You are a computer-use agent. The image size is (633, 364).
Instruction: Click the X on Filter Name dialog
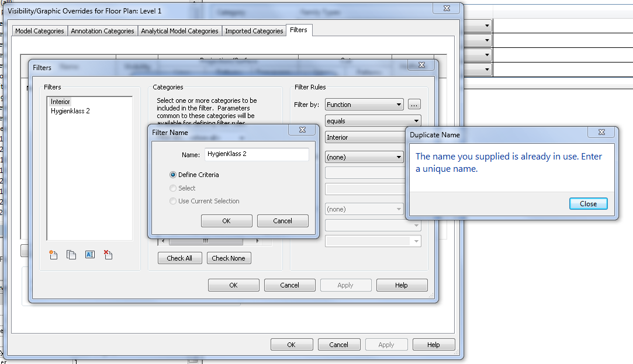[x=302, y=130]
